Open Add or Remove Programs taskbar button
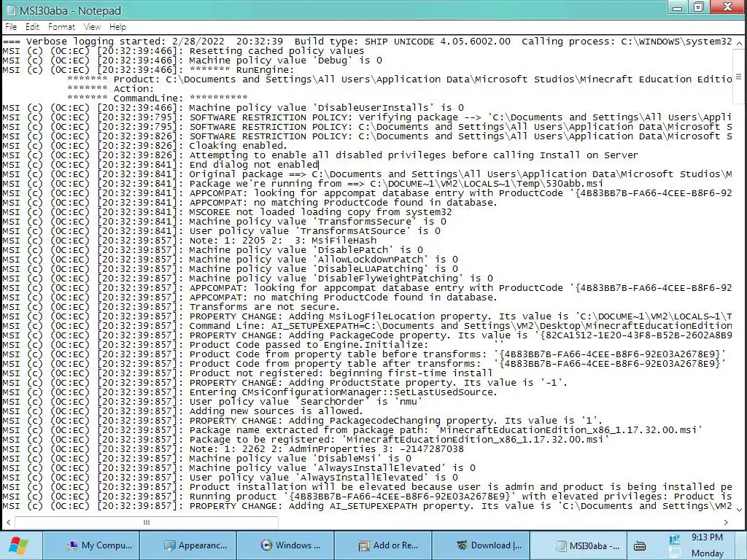The width and height of the screenshot is (747, 560). [383, 545]
